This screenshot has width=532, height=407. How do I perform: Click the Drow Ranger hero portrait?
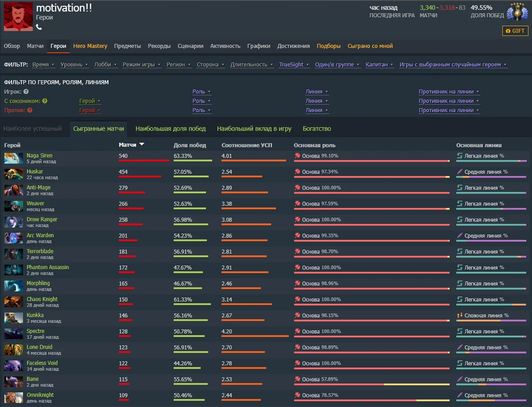click(x=13, y=222)
